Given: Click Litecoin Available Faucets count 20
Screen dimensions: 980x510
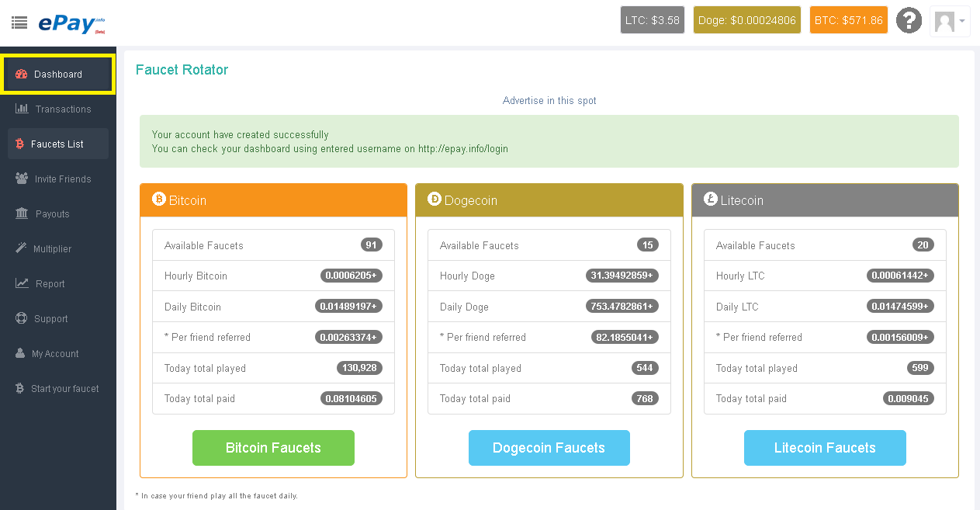Looking at the screenshot, I should 923,245.
